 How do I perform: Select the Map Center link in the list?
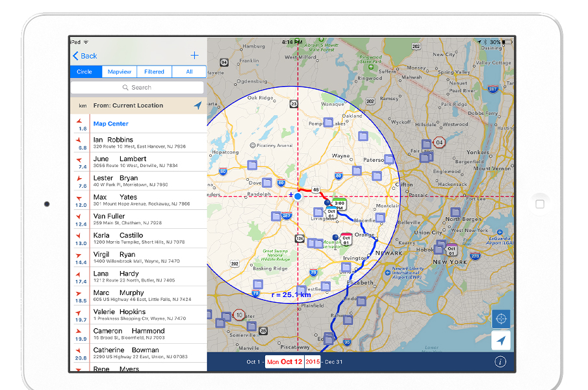click(110, 123)
